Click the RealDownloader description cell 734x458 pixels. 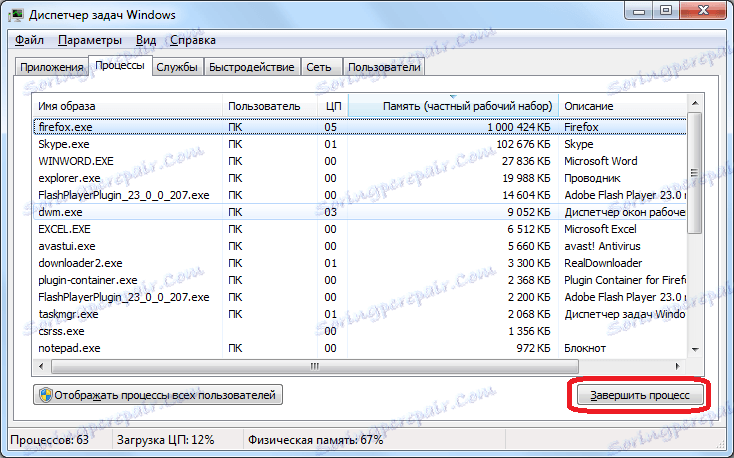point(603,263)
